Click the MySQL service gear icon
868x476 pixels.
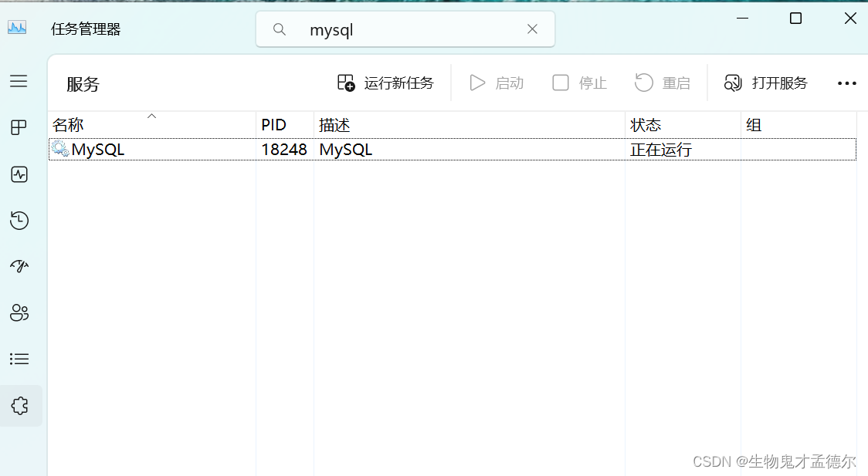[x=59, y=149]
